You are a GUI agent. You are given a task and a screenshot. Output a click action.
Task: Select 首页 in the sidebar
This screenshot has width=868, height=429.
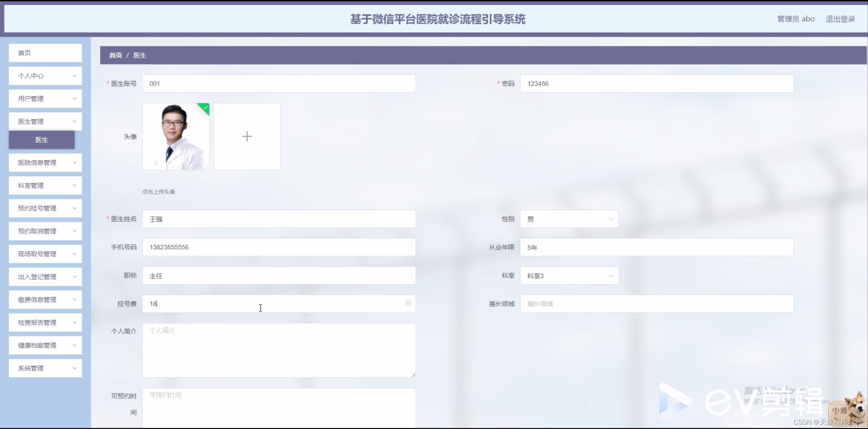point(45,53)
